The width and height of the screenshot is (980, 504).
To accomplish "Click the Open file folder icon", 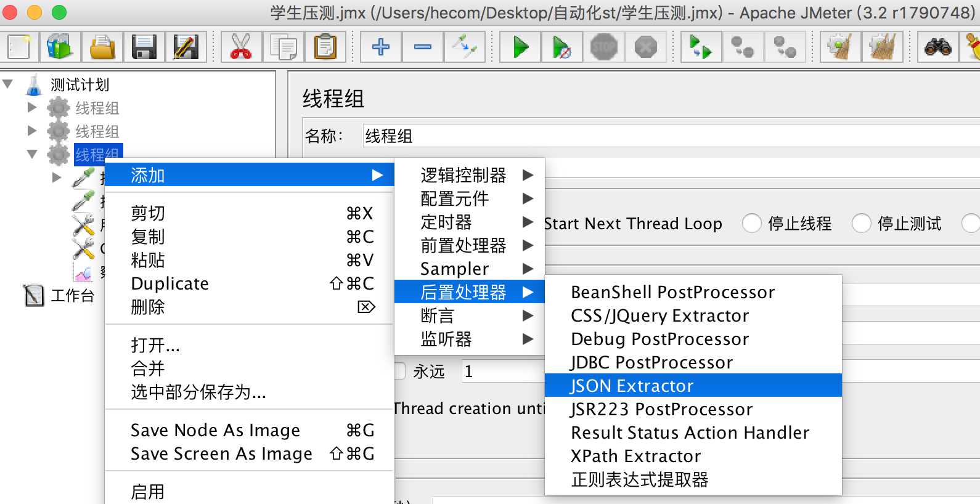I will point(102,47).
